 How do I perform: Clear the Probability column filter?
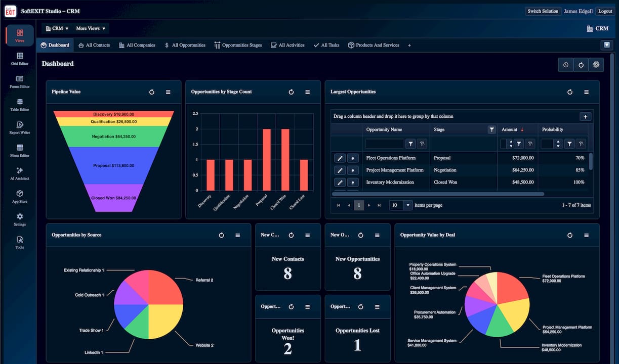tap(581, 144)
